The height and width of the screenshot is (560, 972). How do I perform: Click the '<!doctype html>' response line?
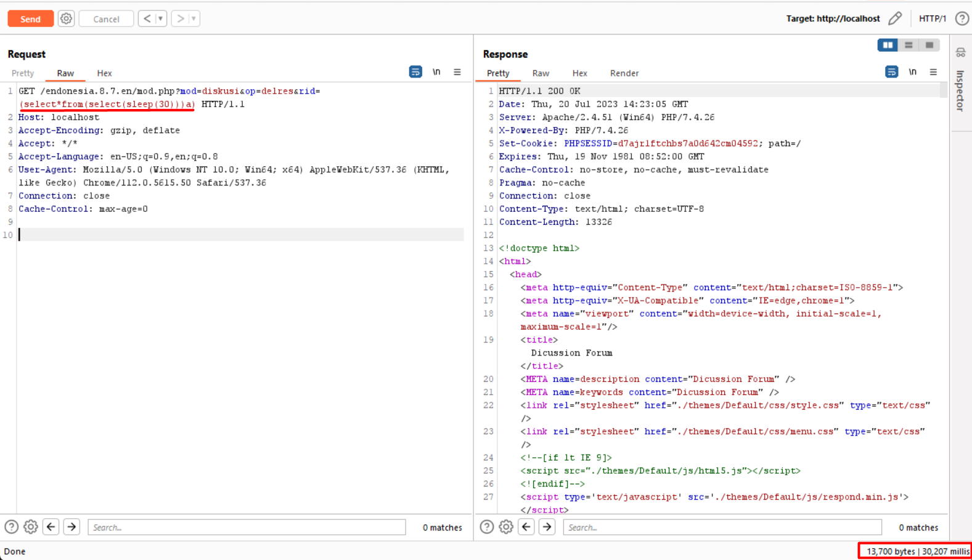coord(539,248)
